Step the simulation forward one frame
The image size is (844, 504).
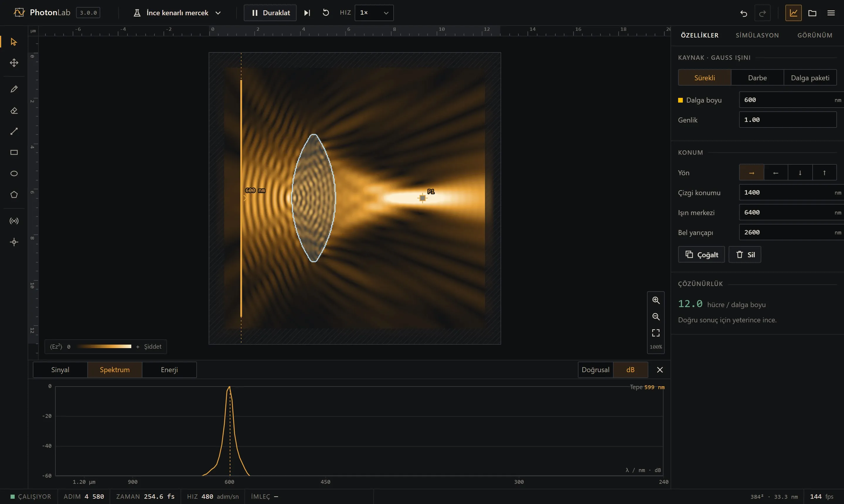307,13
